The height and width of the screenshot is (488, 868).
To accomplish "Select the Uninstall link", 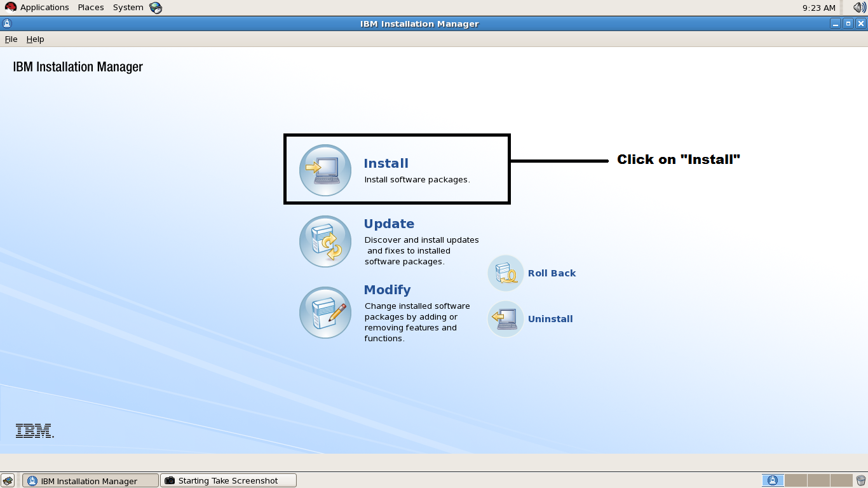I will (550, 319).
